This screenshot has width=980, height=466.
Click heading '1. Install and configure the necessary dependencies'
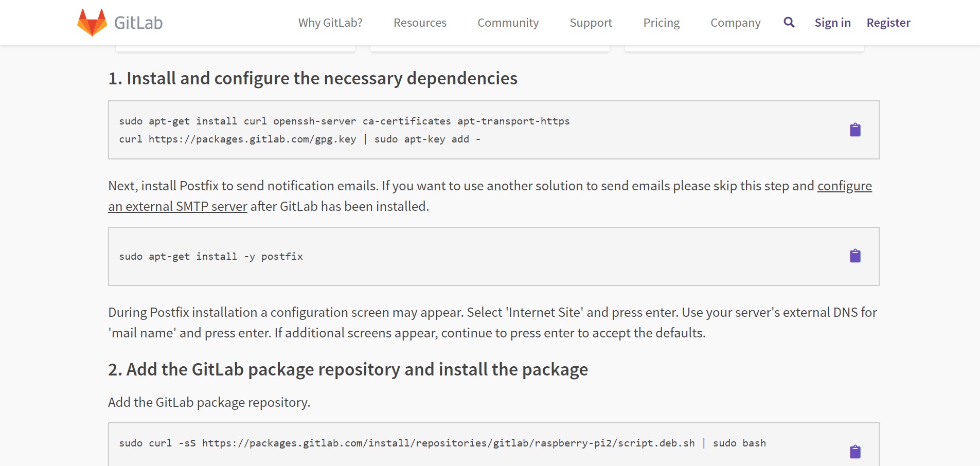313,78
